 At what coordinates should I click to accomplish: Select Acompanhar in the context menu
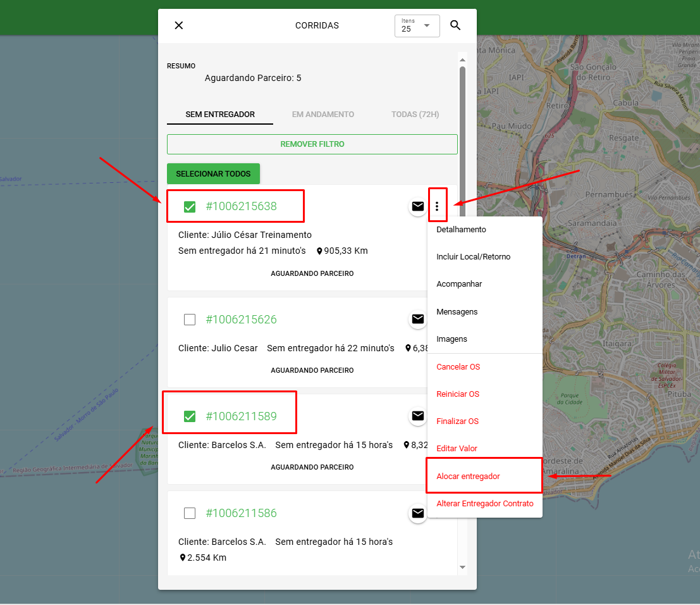tap(485, 284)
